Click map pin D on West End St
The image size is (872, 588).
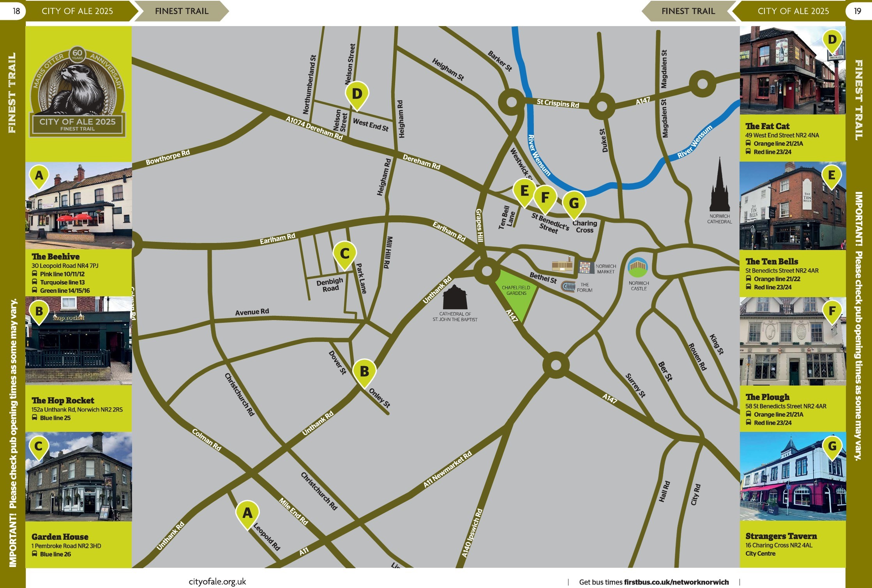357,94
